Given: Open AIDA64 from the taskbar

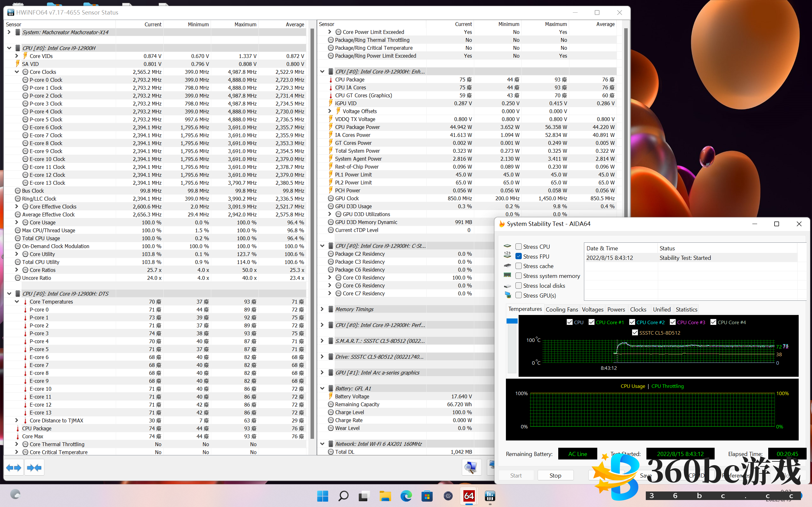Looking at the screenshot, I should [469, 496].
